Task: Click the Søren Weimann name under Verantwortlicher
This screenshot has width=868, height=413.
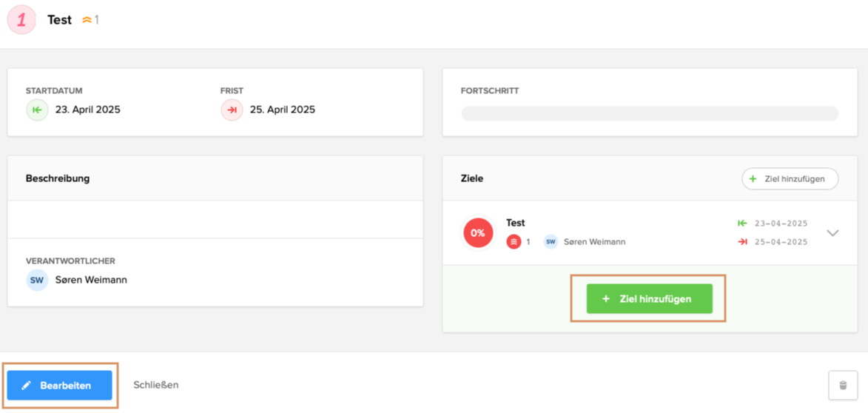Action: tap(91, 280)
